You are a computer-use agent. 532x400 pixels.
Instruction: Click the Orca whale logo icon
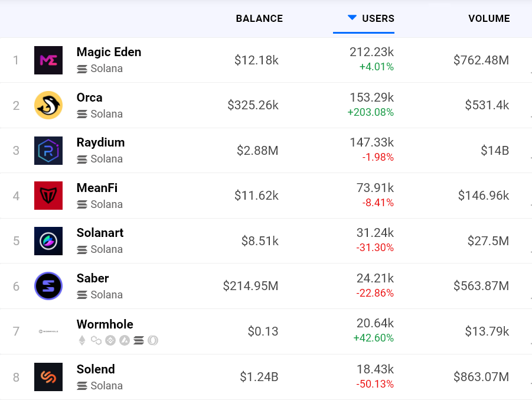(48, 105)
